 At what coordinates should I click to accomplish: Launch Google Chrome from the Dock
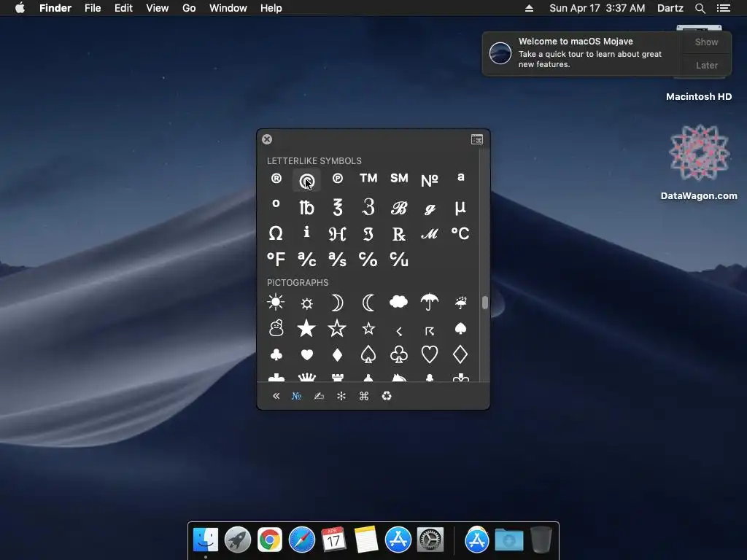[x=270, y=540]
